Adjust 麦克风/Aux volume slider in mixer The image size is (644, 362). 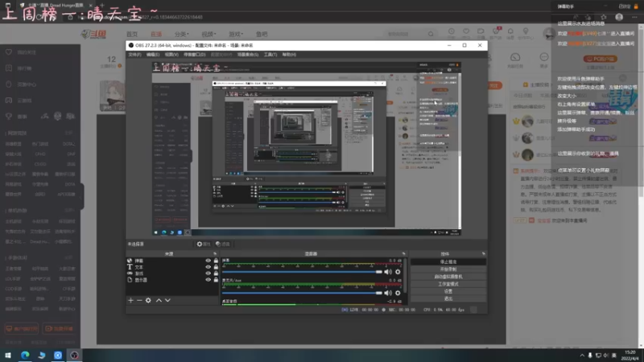click(302, 293)
